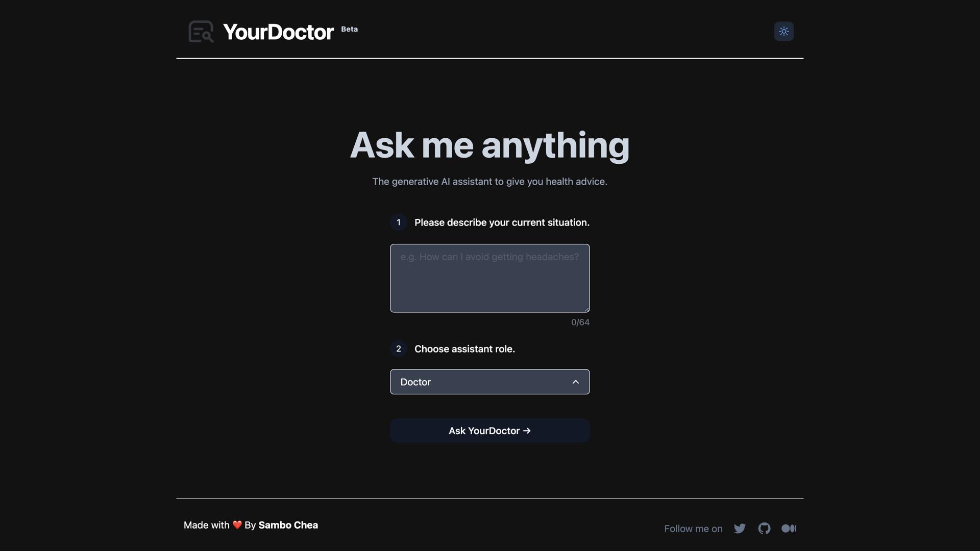The height and width of the screenshot is (551, 980).
Task: Click the 'Follow me on' label
Action: 693,529
